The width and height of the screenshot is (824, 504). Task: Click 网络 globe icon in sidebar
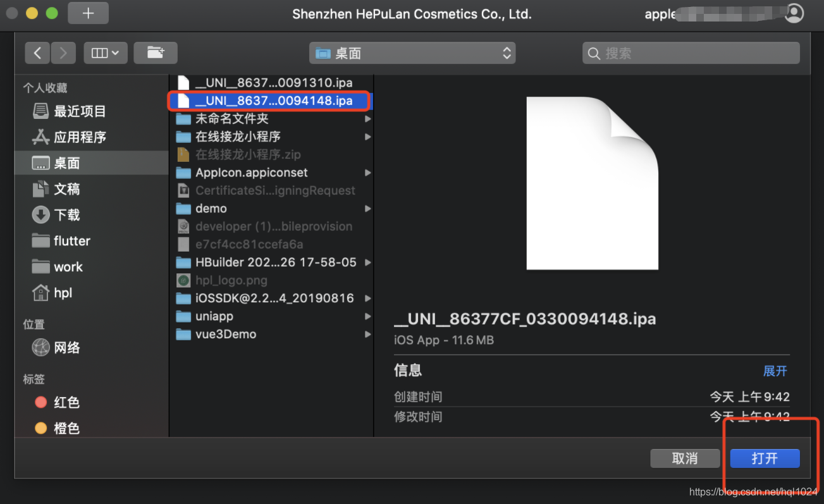(x=40, y=347)
